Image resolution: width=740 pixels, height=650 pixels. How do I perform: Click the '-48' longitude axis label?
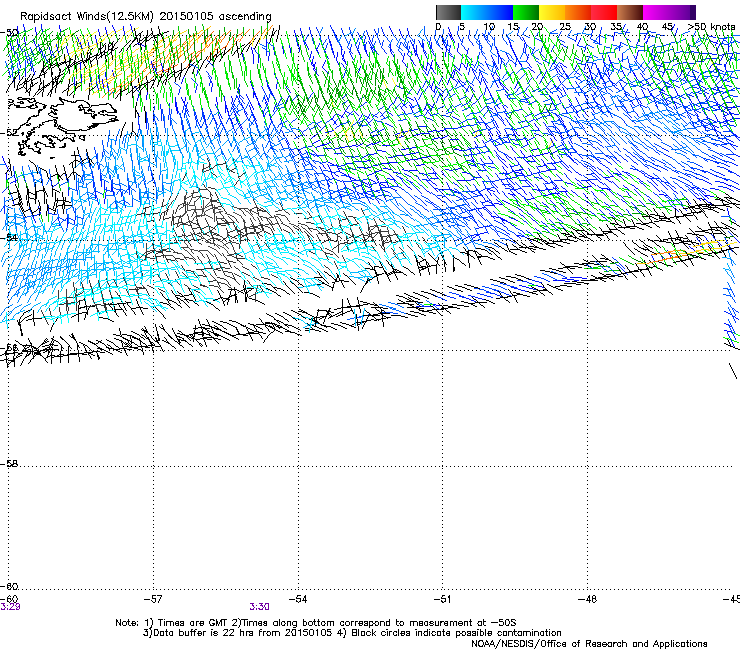pos(587,599)
